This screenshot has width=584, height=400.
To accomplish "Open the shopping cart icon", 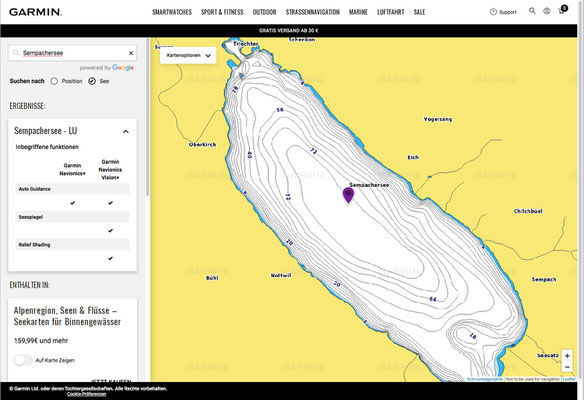I will [561, 11].
